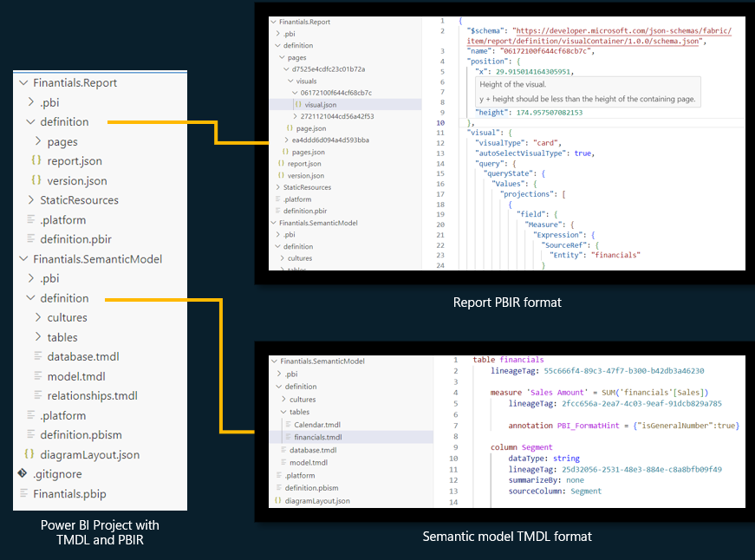Click the braces icon beside pages.json
The image size is (755, 560).
coord(285,152)
